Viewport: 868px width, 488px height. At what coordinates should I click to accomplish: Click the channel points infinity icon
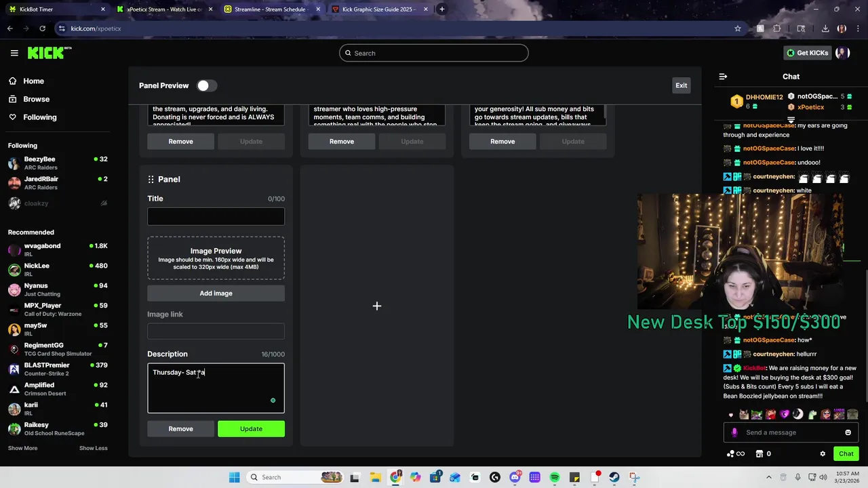coord(736,453)
